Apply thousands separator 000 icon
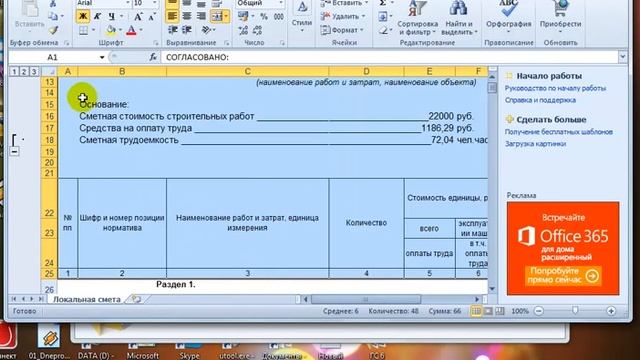The image size is (640, 360). click(279, 17)
